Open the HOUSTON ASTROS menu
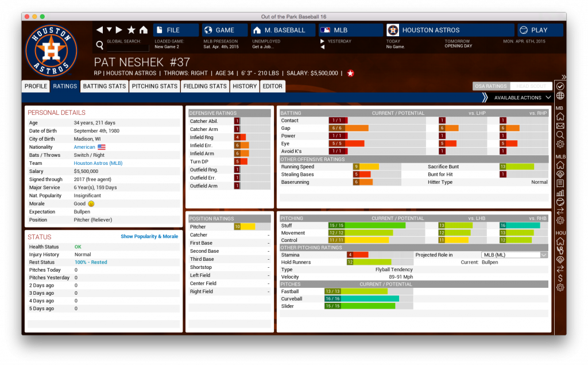Viewport: 588px width, 366px height. click(450, 30)
